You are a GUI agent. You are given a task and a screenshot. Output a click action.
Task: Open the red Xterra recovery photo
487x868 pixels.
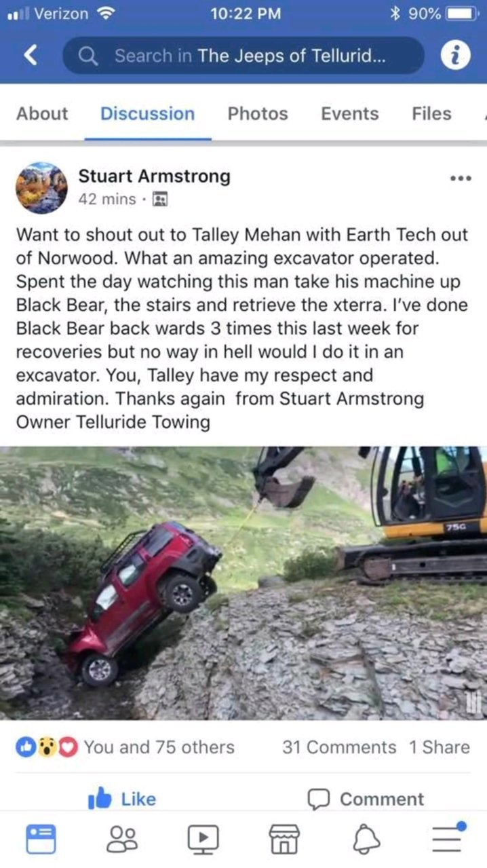point(243,582)
